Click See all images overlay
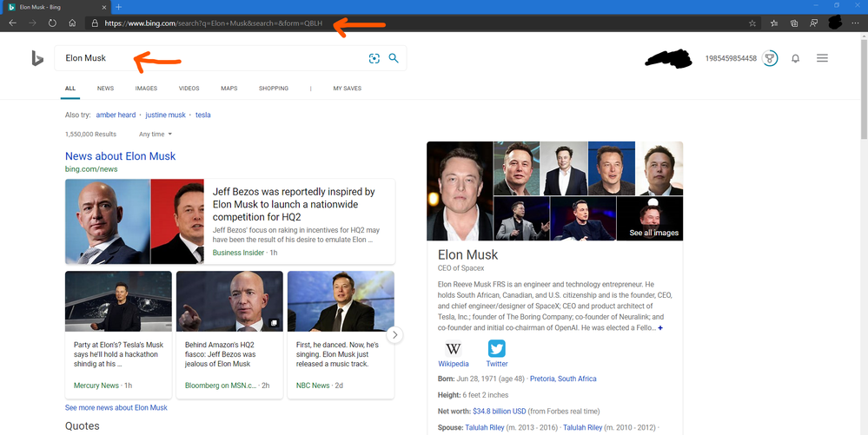Viewport: 868px width, 435px height. point(653,233)
